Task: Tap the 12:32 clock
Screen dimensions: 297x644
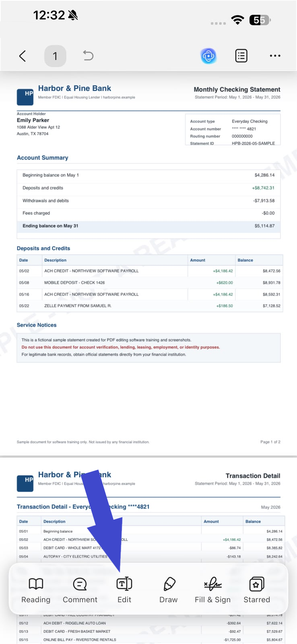Action: (x=49, y=15)
